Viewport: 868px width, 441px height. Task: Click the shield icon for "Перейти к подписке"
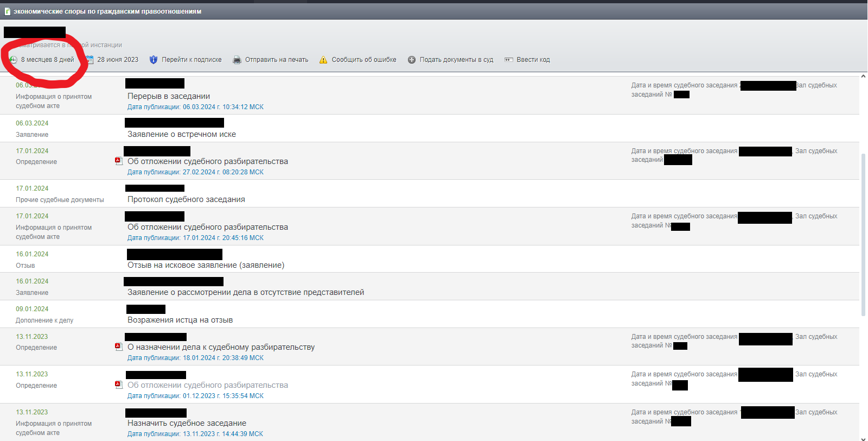pos(154,60)
